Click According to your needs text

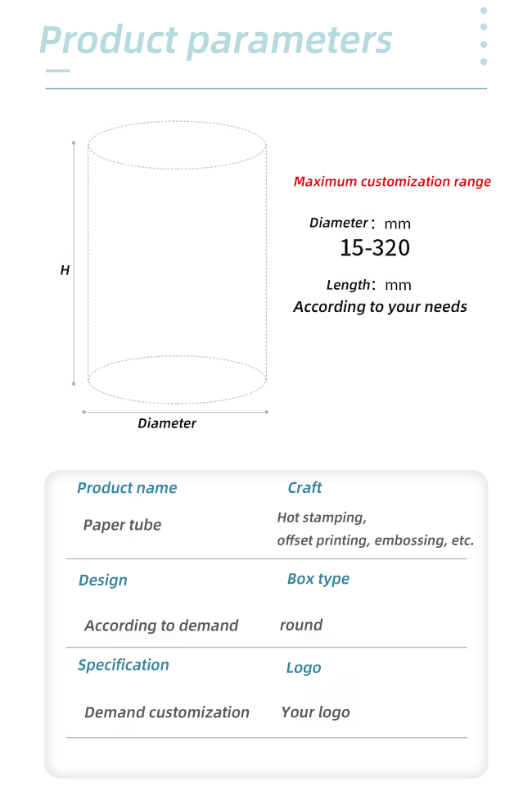pos(381,306)
